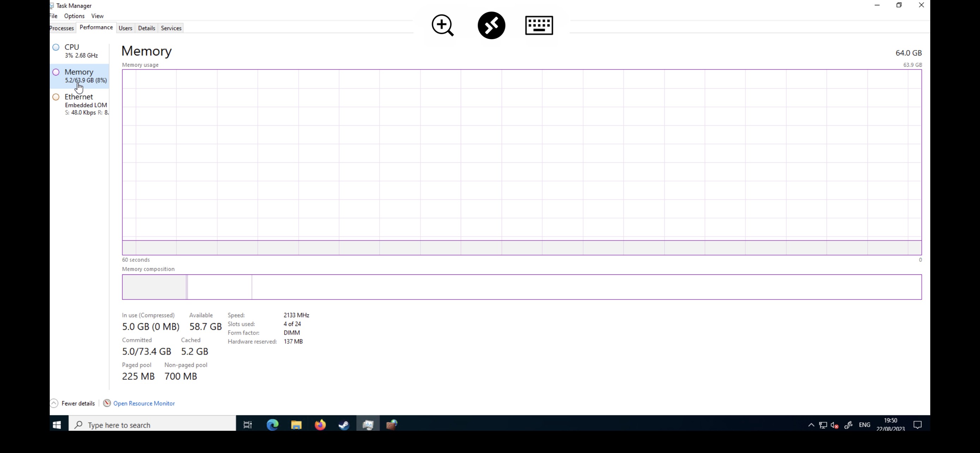This screenshot has height=453, width=980.
Task: Open Steam from the taskbar
Action: pyautogui.click(x=344, y=425)
